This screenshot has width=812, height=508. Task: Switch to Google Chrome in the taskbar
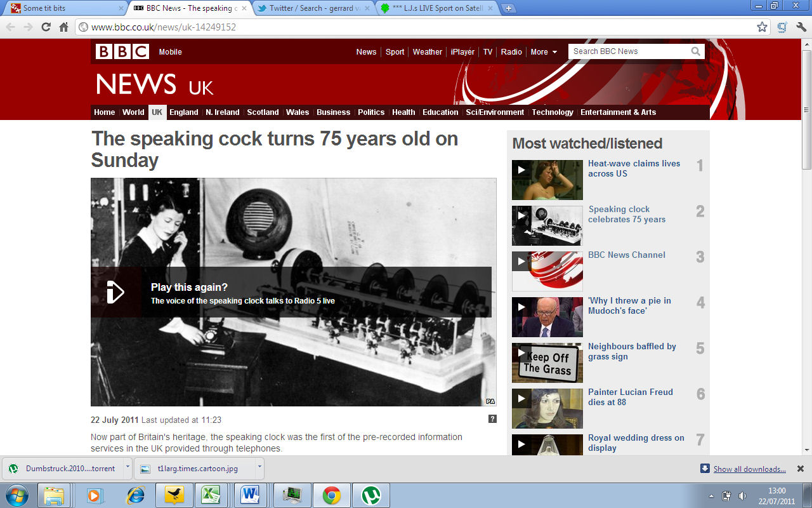[x=331, y=495]
